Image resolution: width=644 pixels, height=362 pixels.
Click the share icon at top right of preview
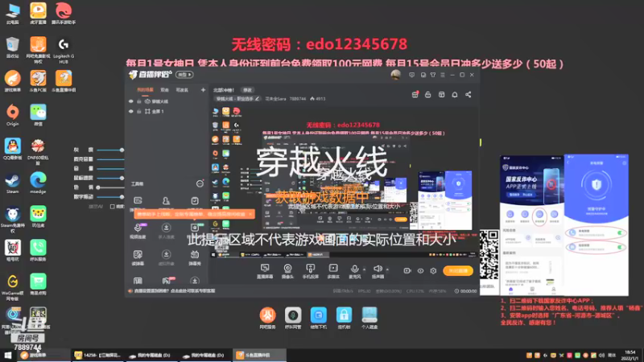[469, 94]
